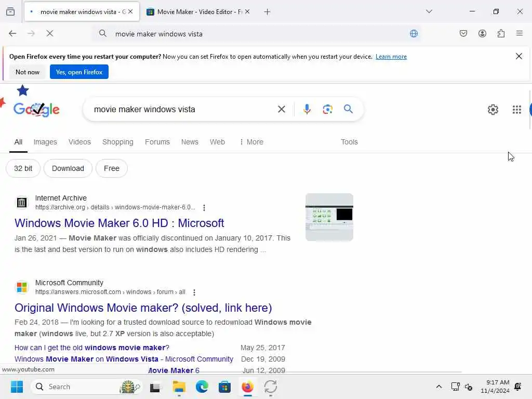
Task: Open the Firefox account icon
Action: coord(482,33)
